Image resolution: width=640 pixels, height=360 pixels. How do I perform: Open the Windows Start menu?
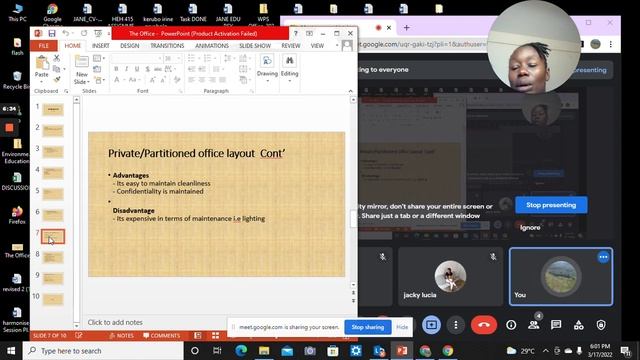pos(11,351)
